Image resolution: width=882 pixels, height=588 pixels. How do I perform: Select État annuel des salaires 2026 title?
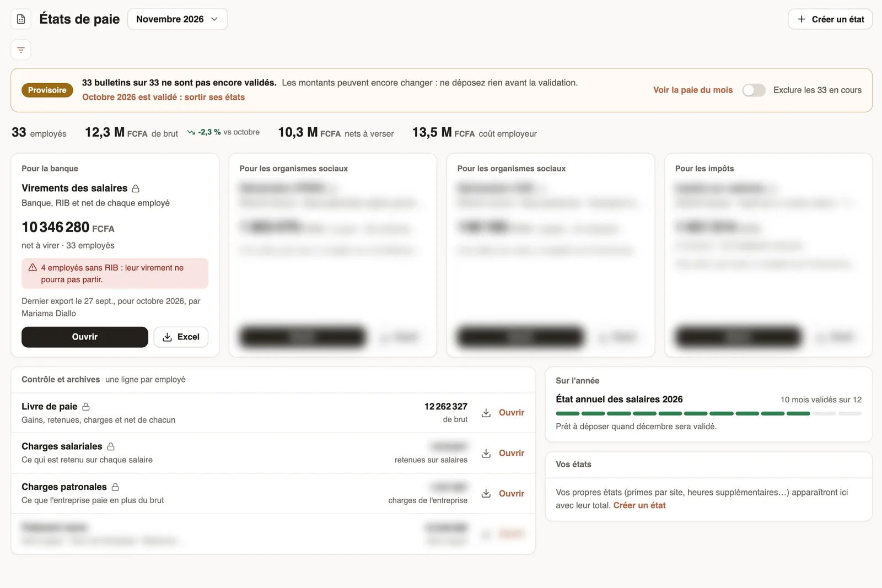pyautogui.click(x=619, y=400)
